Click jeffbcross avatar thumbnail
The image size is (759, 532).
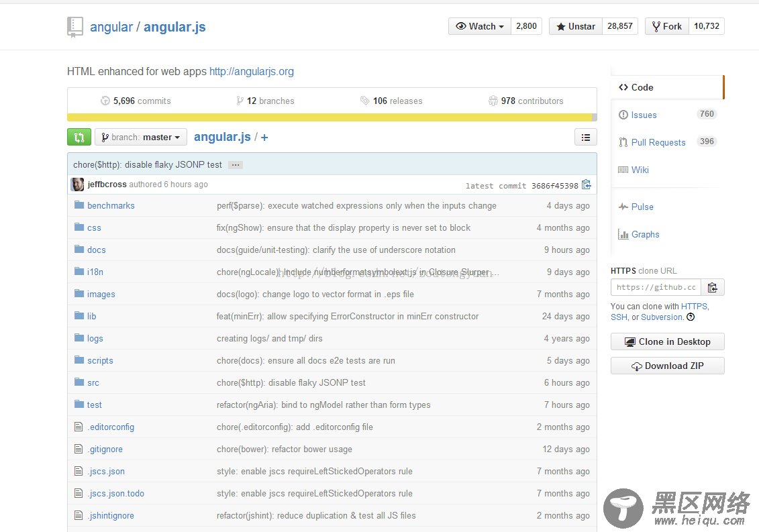[x=77, y=184]
